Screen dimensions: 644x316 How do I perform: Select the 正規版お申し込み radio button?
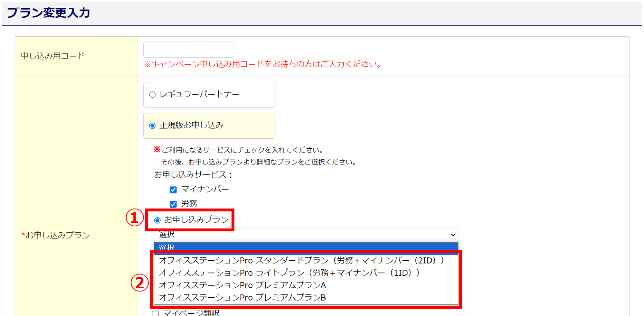[153, 125]
